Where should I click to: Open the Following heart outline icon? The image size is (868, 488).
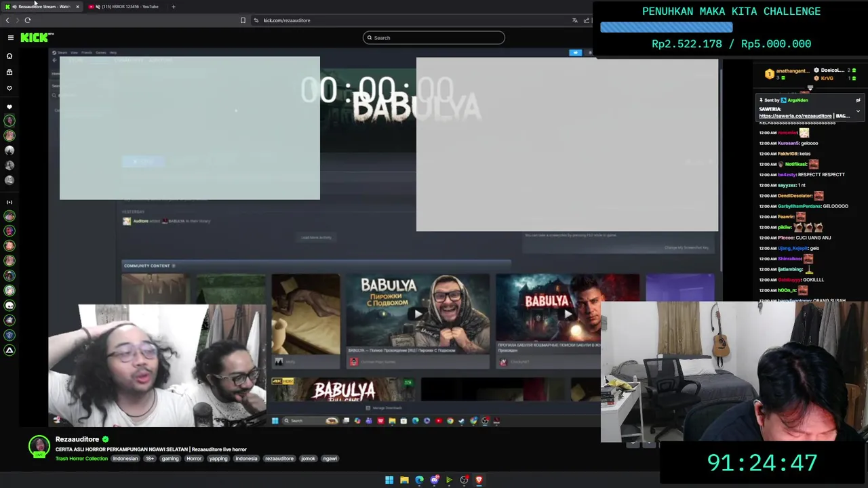pyautogui.click(x=9, y=88)
